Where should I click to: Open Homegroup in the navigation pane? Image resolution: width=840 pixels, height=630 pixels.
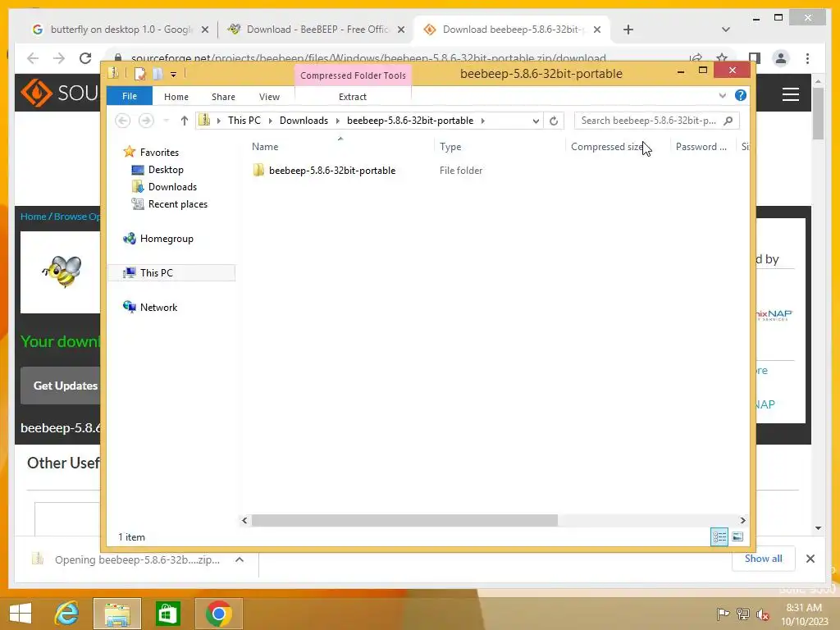167,239
